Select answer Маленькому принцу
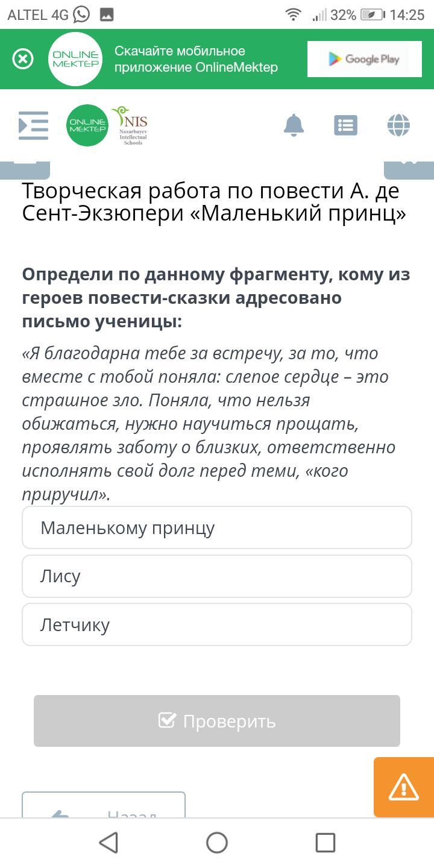The width and height of the screenshot is (434, 868). pyautogui.click(x=217, y=527)
